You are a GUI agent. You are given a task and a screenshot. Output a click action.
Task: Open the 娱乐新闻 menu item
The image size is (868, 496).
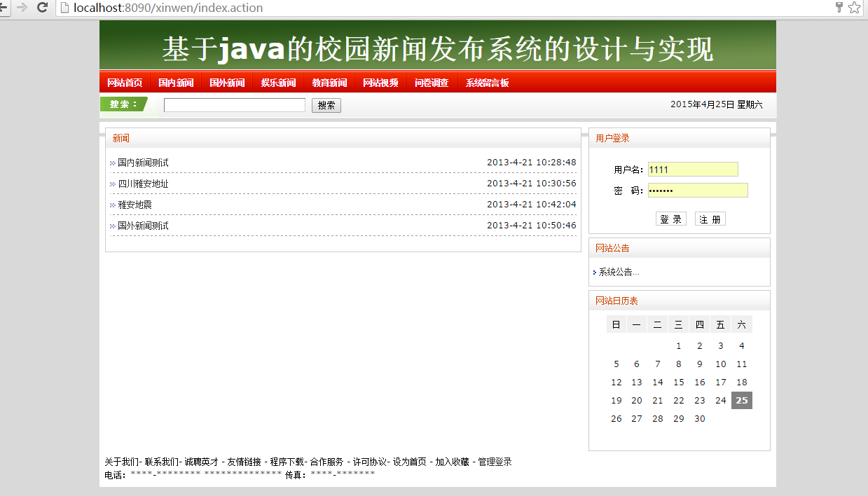pos(278,83)
